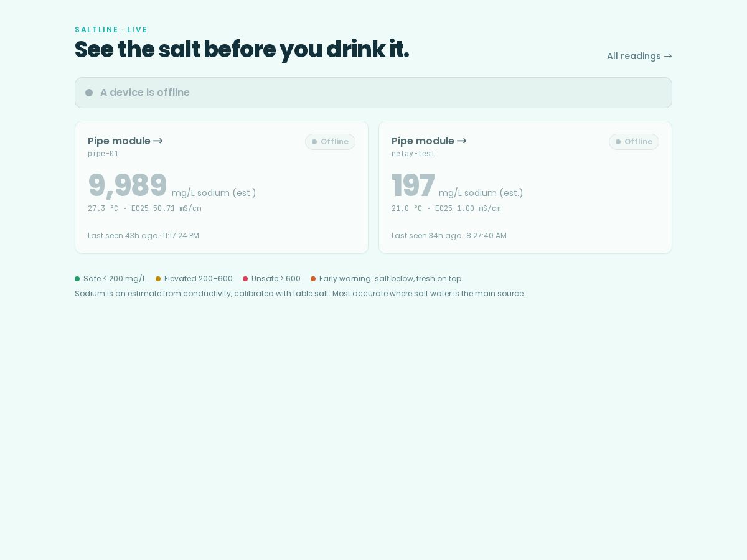The width and height of the screenshot is (747, 560).
Task: Click the 'SALTLINE · LIVE' label
Action: 111,30
